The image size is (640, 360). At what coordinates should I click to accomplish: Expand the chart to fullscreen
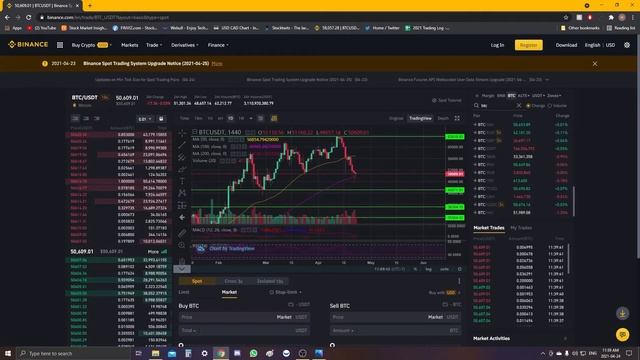click(457, 118)
